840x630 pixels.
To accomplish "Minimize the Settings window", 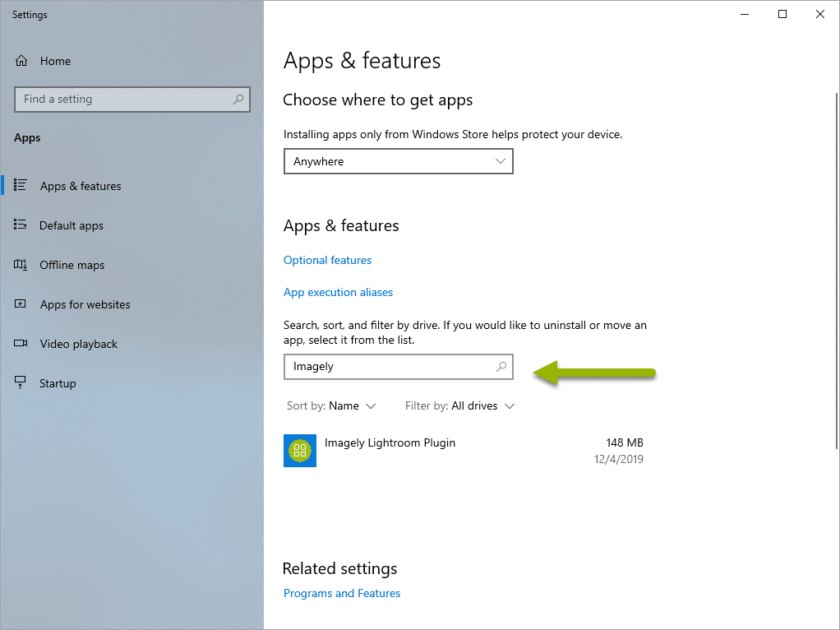I will coord(745,15).
